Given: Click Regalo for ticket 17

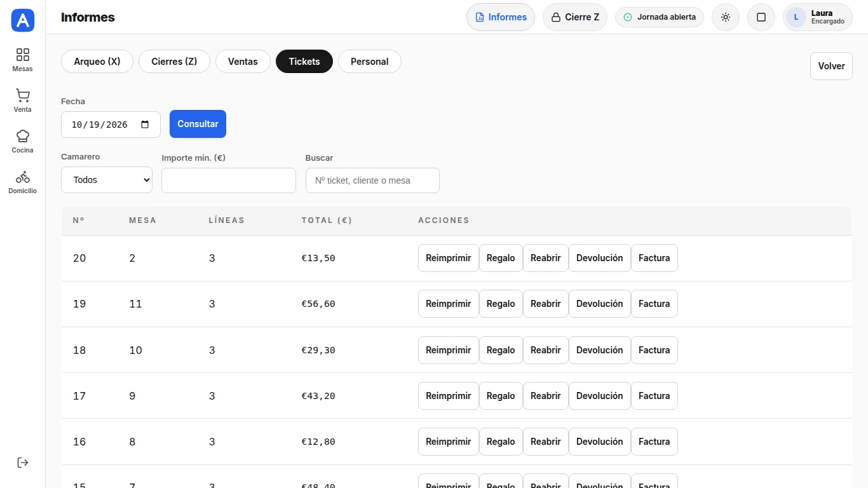Looking at the screenshot, I should [501, 396].
